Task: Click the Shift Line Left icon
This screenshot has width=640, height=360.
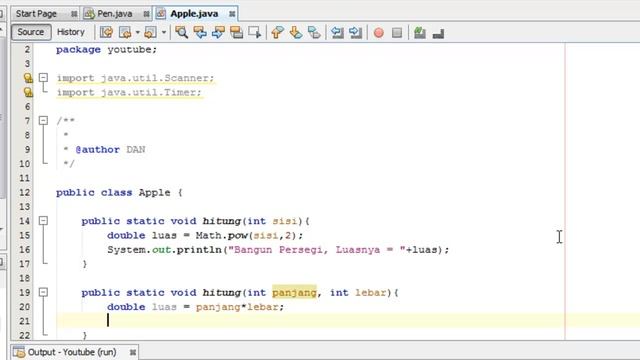Action: tap(337, 32)
